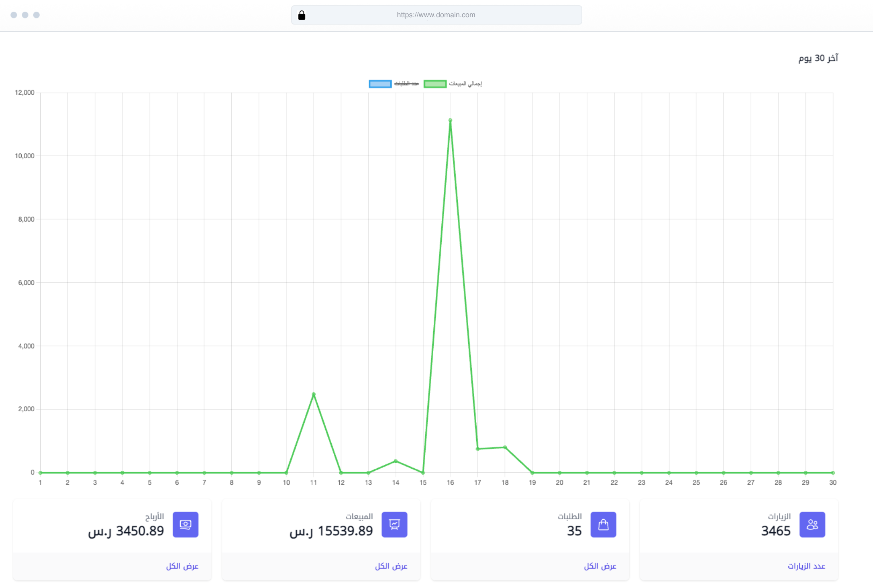
Task: Click the orders shopping bag icon
Action: [x=603, y=524]
